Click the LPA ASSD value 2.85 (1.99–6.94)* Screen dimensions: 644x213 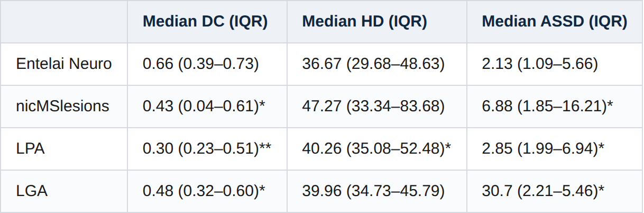pos(543,148)
